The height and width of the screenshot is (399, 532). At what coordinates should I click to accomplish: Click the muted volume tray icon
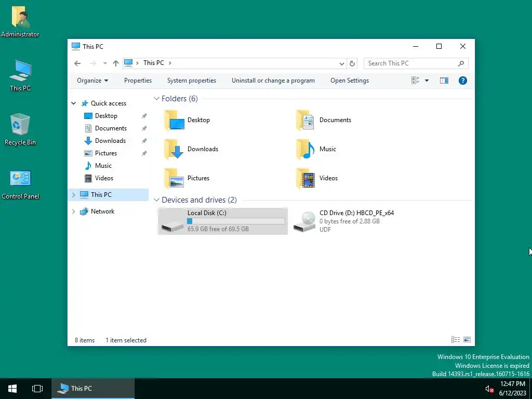[489, 389]
